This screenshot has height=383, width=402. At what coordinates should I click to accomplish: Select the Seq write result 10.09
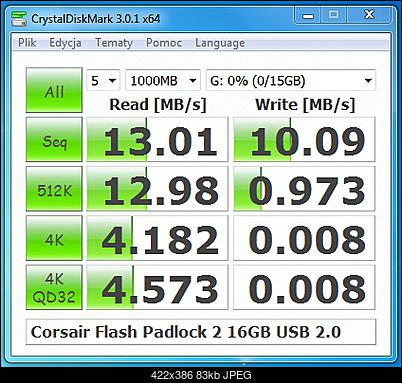pyautogui.click(x=304, y=139)
